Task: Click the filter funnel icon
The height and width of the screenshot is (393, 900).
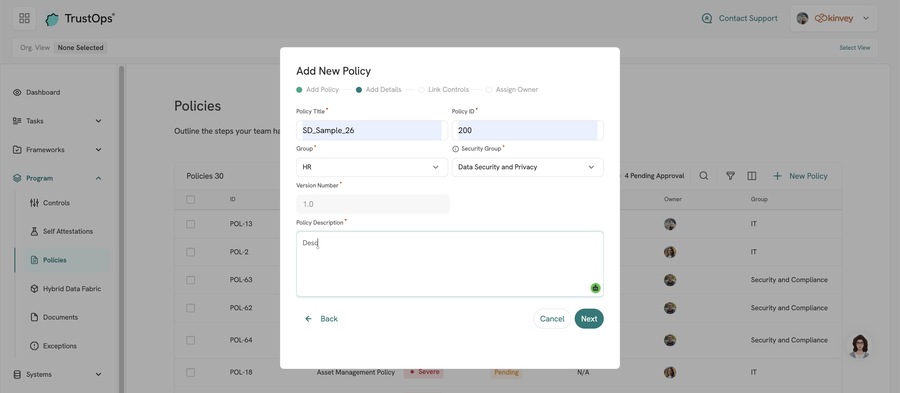Action: 730,176
